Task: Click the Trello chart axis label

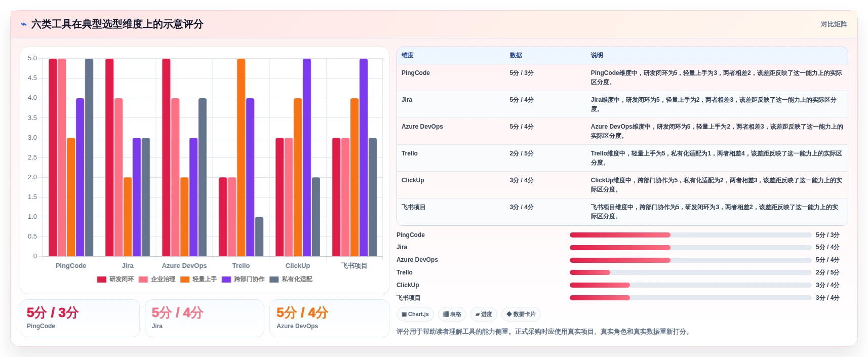Action: 241,266
